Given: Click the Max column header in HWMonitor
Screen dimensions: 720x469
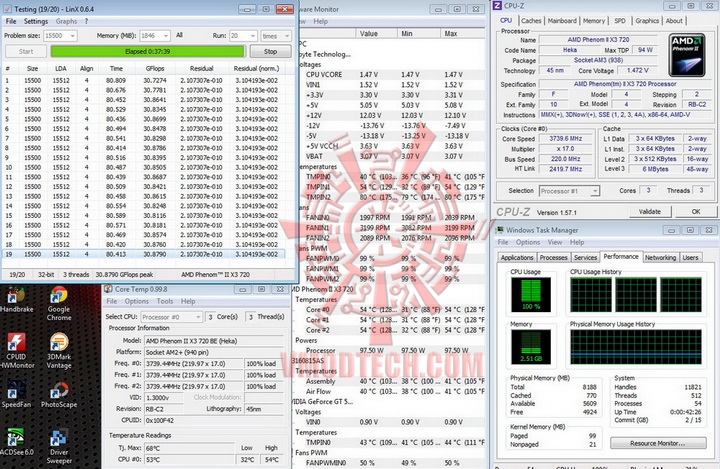Looking at the screenshot, I should click(463, 34).
